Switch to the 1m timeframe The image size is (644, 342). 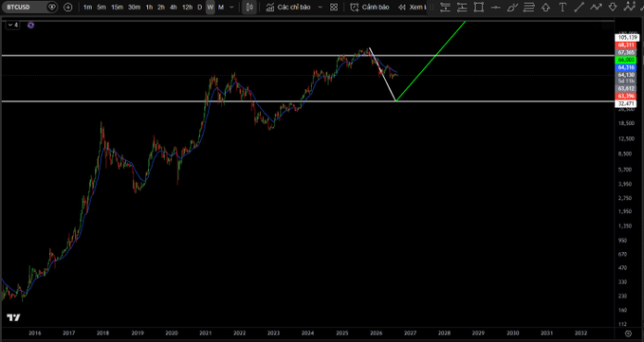(88, 7)
